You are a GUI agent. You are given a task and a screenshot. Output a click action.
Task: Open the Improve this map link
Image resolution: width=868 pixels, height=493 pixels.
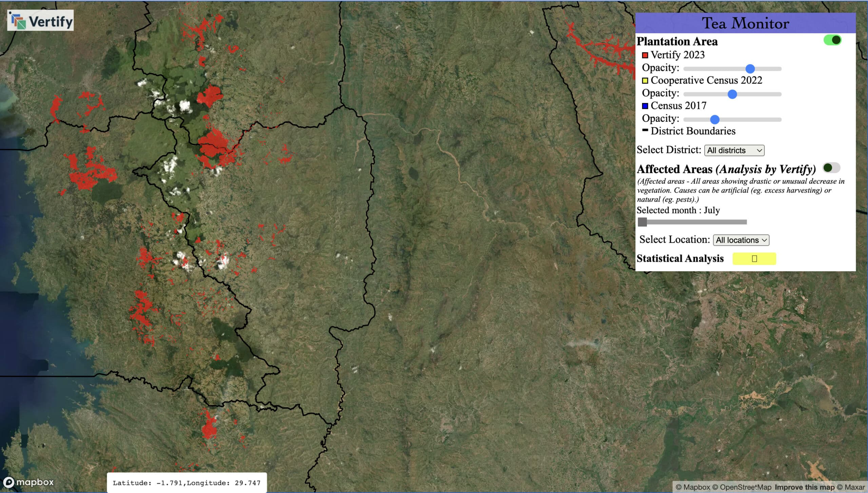pos(805,487)
